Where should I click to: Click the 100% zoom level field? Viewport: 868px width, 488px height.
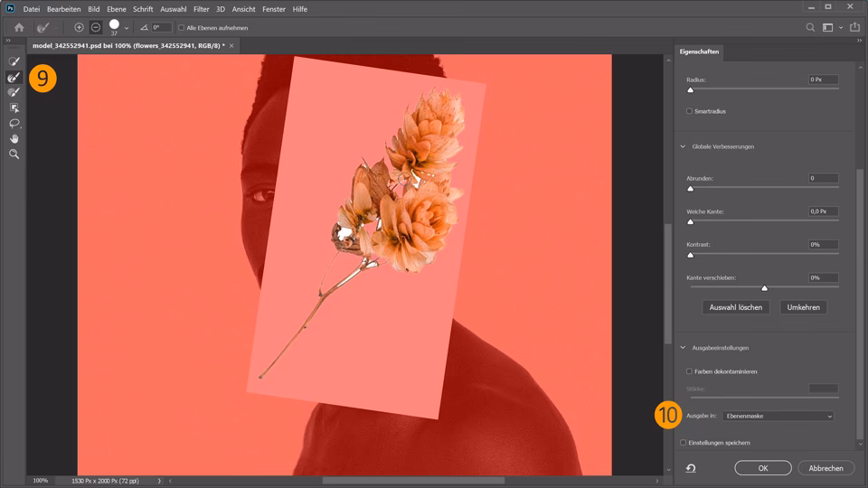click(41, 481)
